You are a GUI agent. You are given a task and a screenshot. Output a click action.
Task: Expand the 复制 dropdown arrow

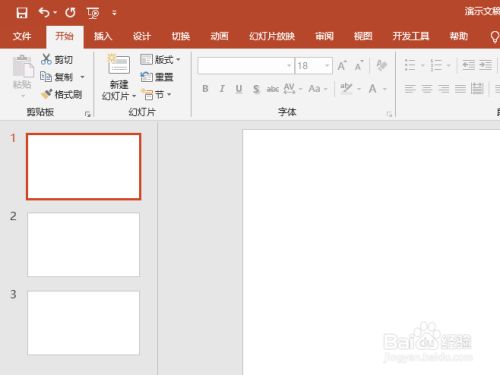[x=82, y=77]
